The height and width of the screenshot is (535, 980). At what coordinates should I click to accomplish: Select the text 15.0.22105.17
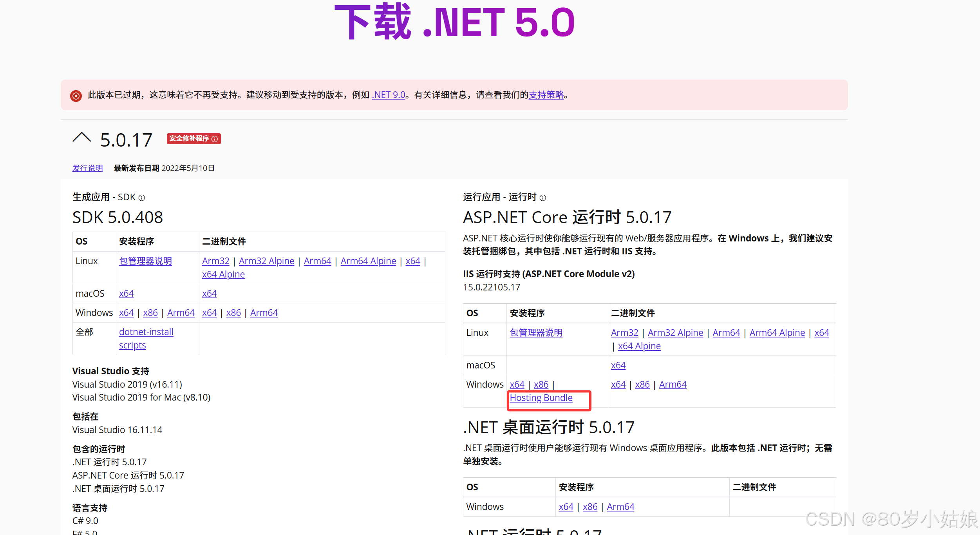(x=492, y=287)
